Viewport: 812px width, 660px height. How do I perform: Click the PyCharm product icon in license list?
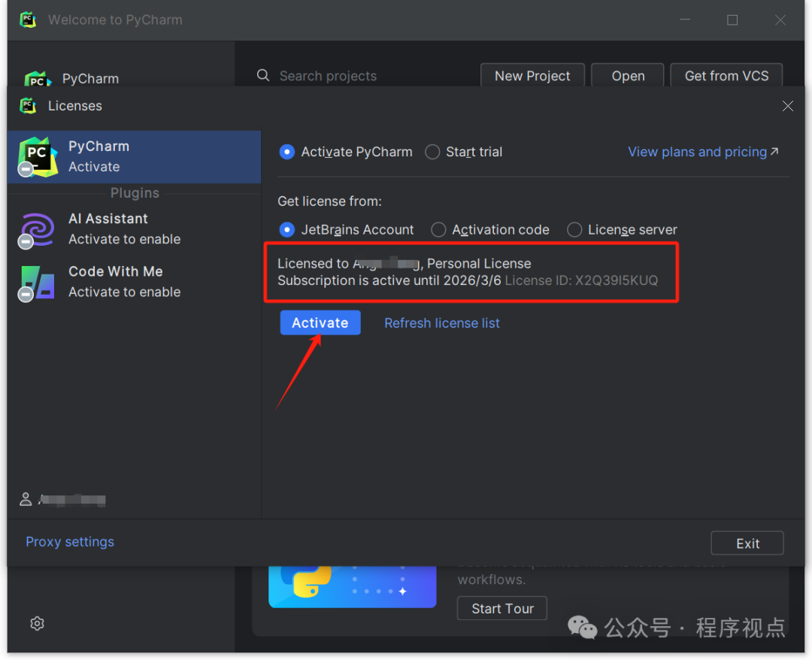38,157
